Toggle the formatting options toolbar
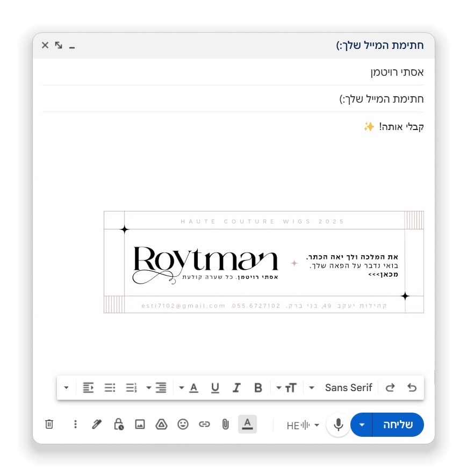467x476 pixels. click(x=247, y=424)
